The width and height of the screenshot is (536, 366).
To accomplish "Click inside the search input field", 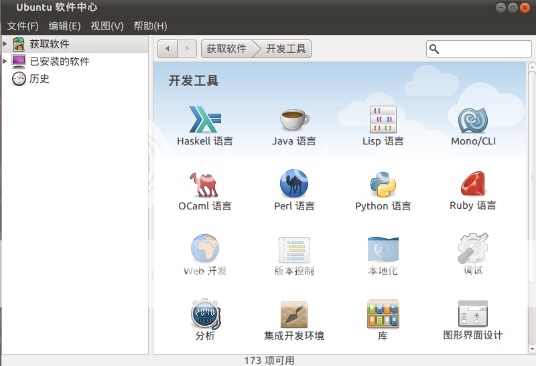I will coord(479,49).
